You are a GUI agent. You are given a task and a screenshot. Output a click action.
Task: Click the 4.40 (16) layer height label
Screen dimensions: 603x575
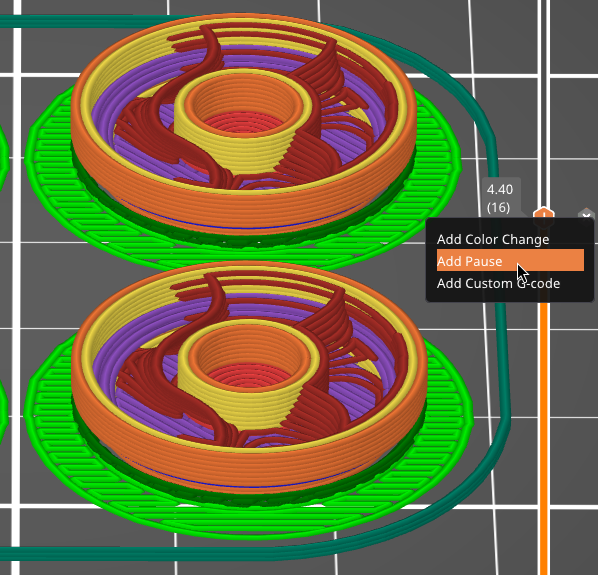[501, 198]
